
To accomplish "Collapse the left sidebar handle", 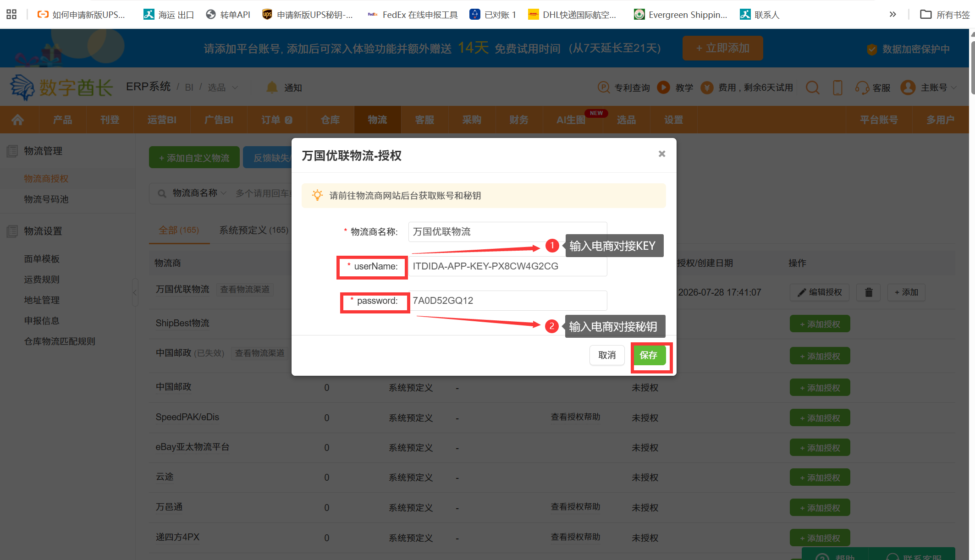I will [x=135, y=292].
